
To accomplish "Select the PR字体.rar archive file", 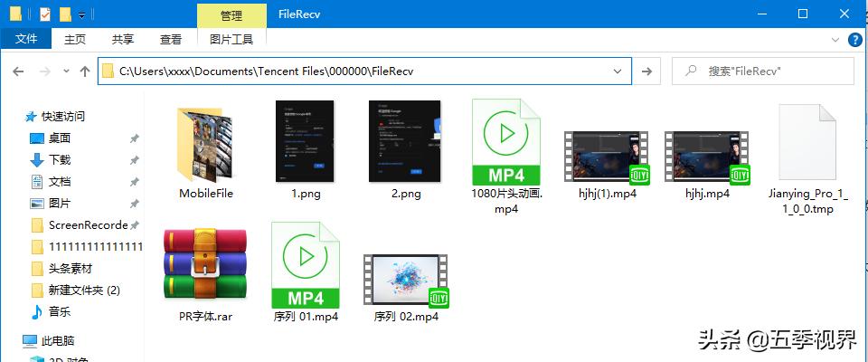I will point(205,265).
